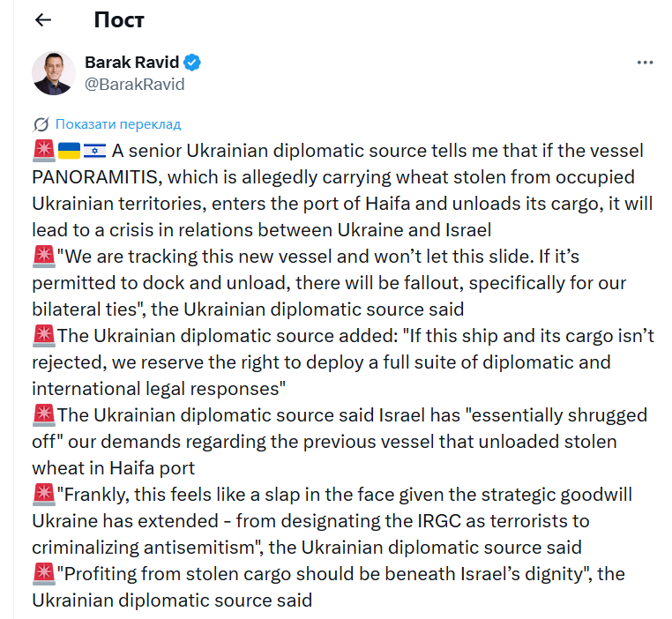Click the siren emoji before "We are tracking"

click(x=43, y=257)
